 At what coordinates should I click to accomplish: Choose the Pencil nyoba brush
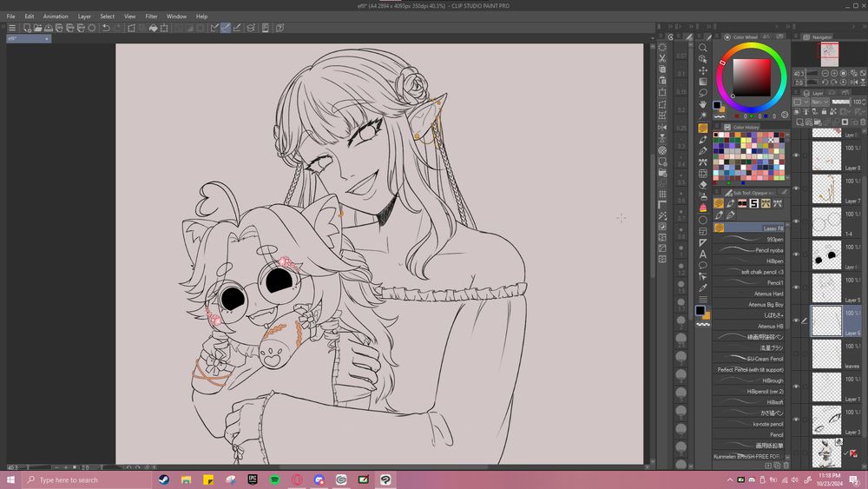[x=748, y=250]
